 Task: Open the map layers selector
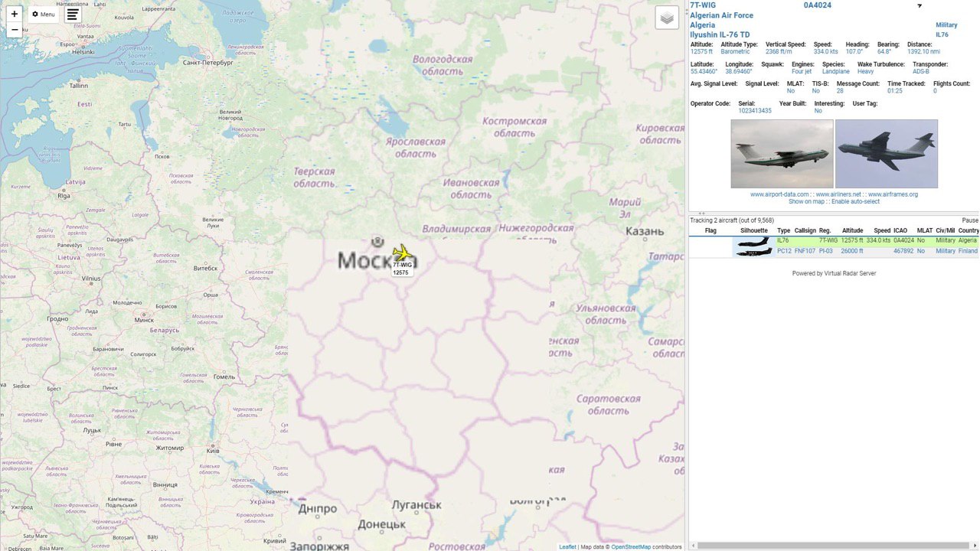pyautogui.click(x=667, y=18)
